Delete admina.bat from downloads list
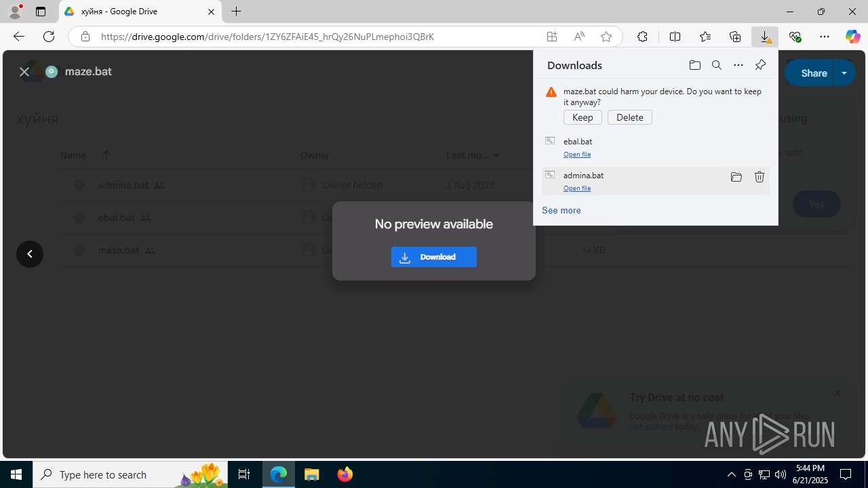 pos(759,177)
